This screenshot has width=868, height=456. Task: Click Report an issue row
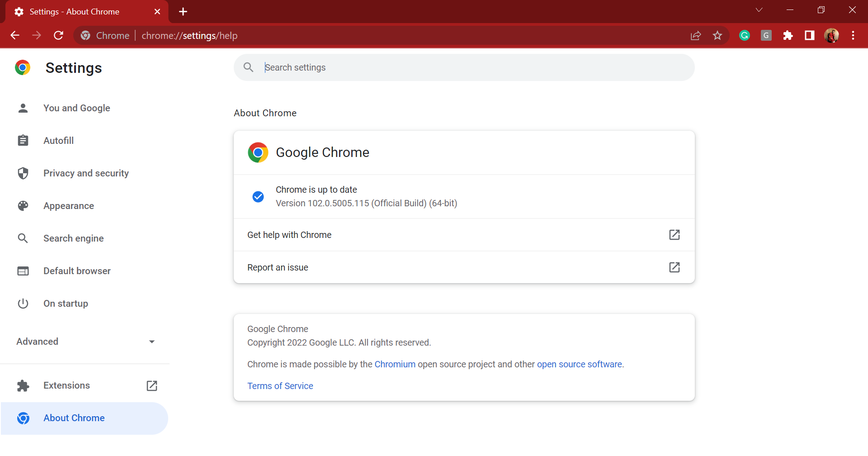click(x=464, y=267)
